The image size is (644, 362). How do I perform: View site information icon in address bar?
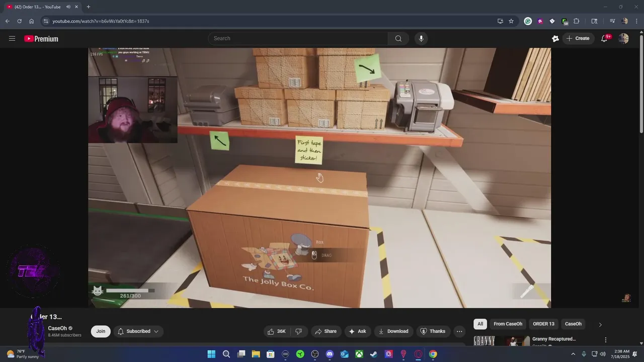[x=46, y=21]
